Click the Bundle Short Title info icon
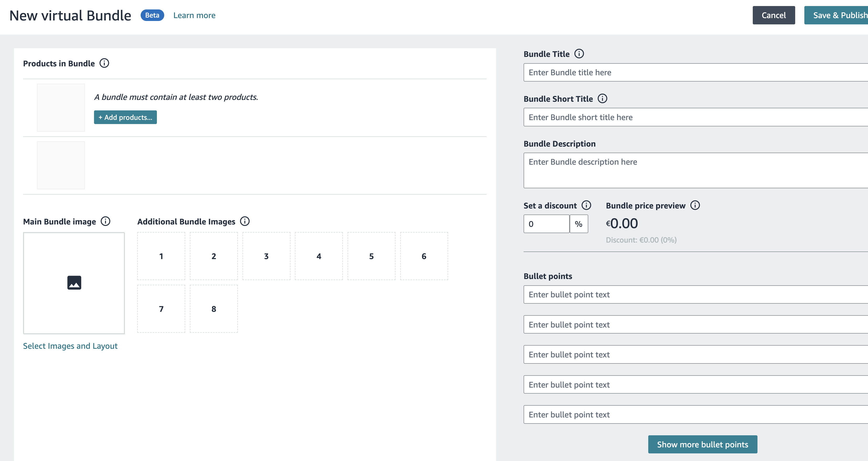Screen dimensions: 868x461 pyautogui.click(x=602, y=99)
